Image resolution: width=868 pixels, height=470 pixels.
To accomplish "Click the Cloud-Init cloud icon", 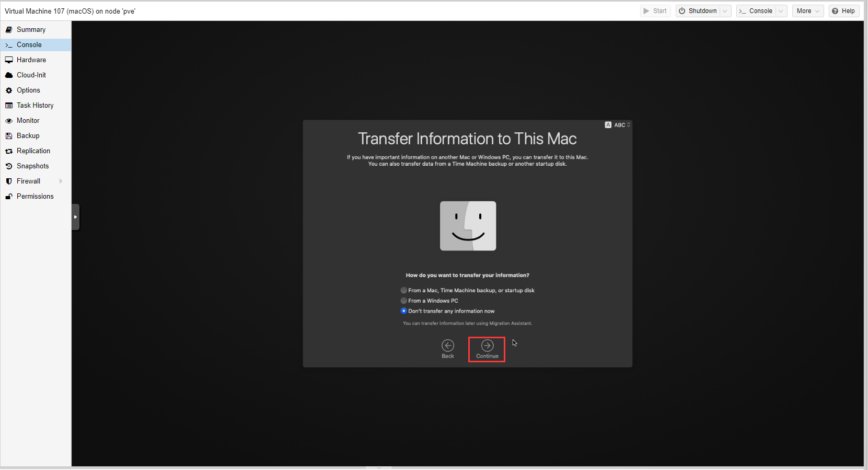I will 9,75.
